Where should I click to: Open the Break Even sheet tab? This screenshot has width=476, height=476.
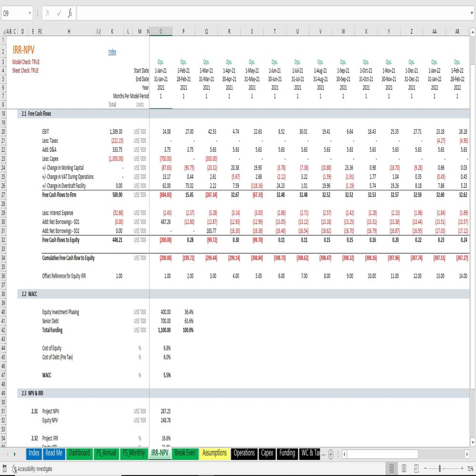185,453
